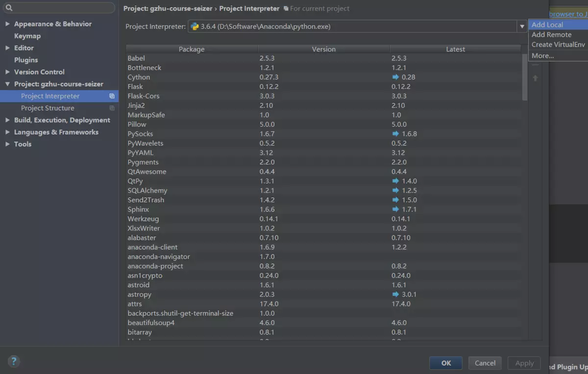Viewport: 588px width, 374px height.
Task: Click the Cython update arrow icon
Action: coord(395,77)
